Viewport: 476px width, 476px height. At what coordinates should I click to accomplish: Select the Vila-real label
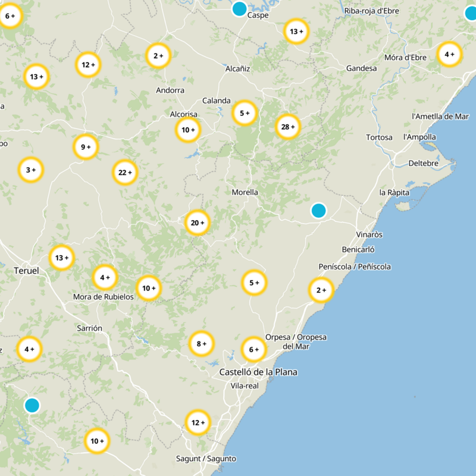[245, 386]
